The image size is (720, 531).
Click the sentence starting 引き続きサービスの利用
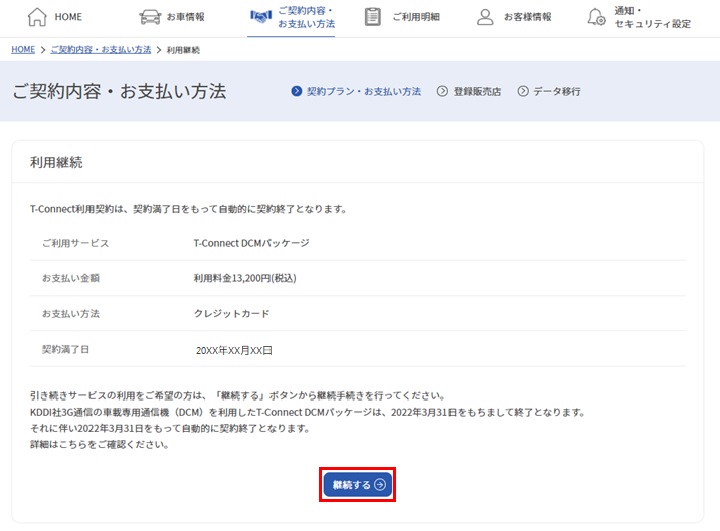(237, 395)
